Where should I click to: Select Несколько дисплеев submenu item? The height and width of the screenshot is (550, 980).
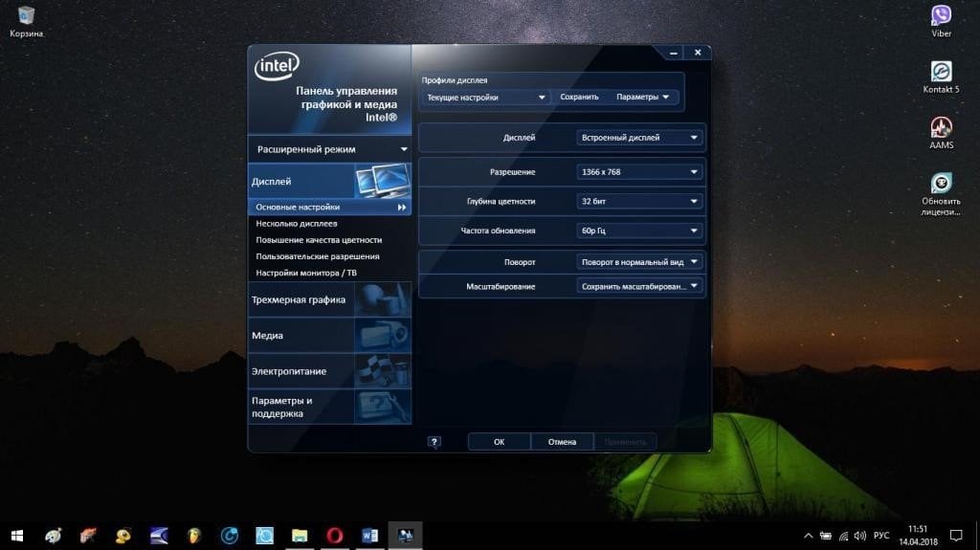(x=297, y=223)
